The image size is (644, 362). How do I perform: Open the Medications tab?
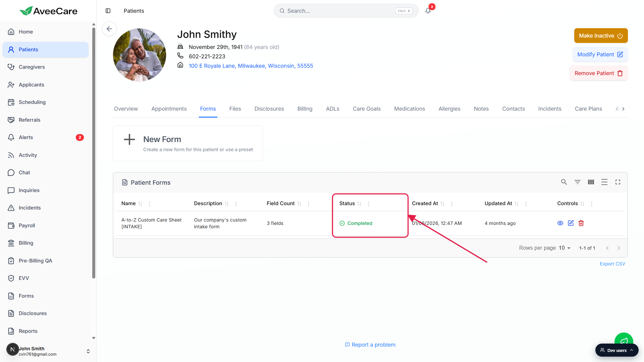(x=410, y=109)
